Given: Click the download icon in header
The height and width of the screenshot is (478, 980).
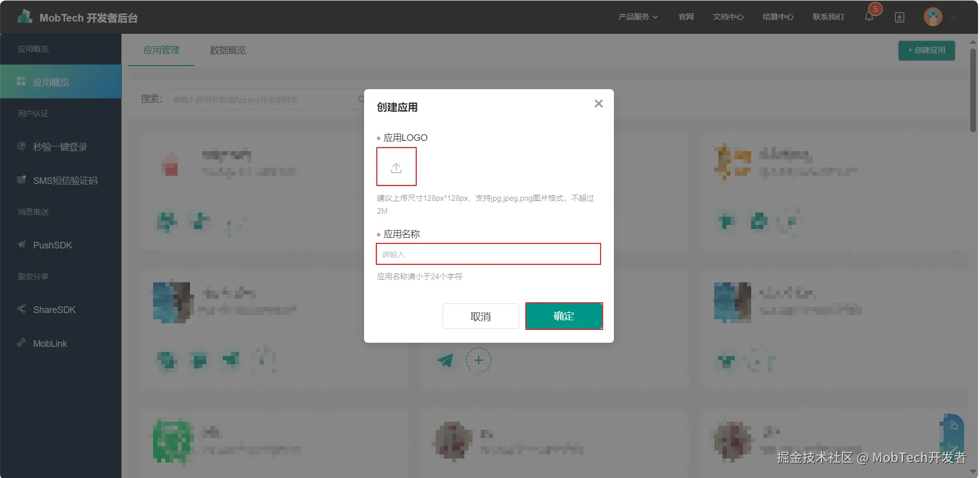Looking at the screenshot, I should pos(900,17).
